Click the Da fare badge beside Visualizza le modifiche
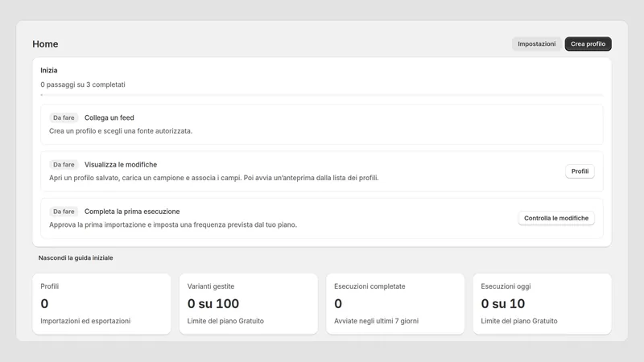The image size is (644, 362). (64, 165)
